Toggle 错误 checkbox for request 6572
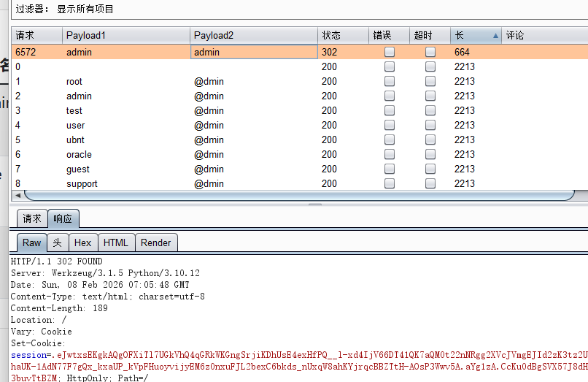The image size is (588, 382). (390, 52)
